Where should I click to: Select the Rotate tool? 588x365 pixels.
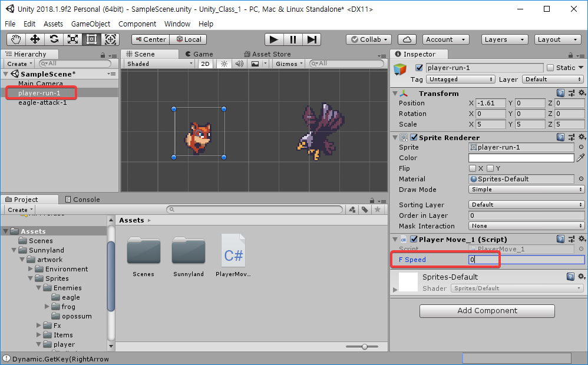pos(54,39)
